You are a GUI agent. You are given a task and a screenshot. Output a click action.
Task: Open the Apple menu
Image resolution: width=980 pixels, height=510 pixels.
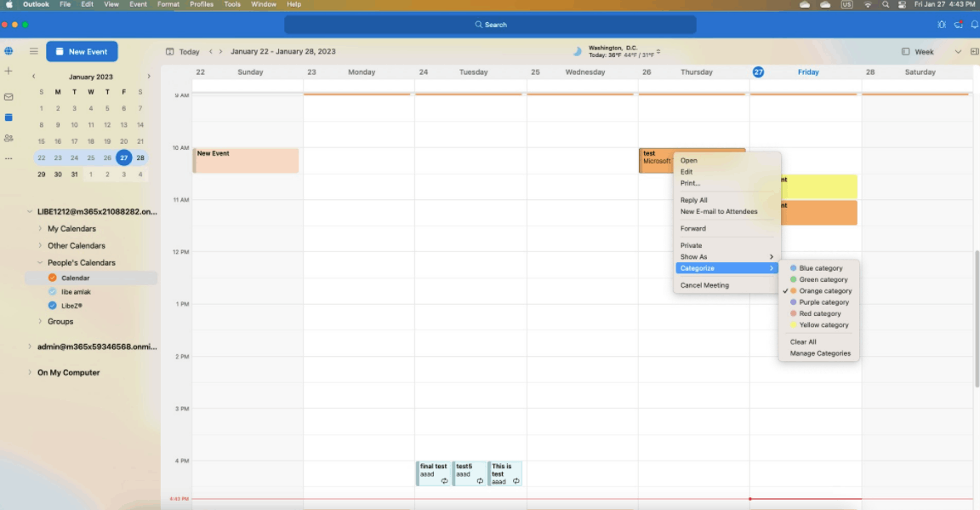[x=9, y=4]
